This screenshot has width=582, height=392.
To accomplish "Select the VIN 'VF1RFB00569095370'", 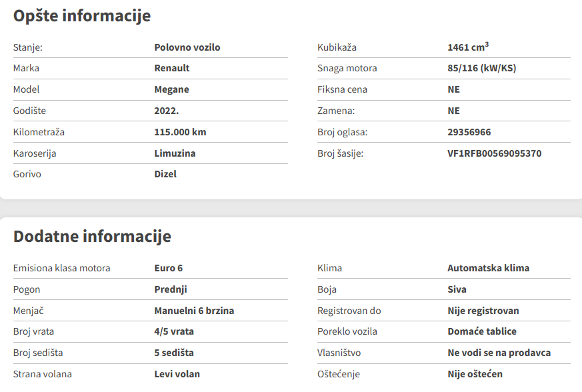I will pos(495,153).
